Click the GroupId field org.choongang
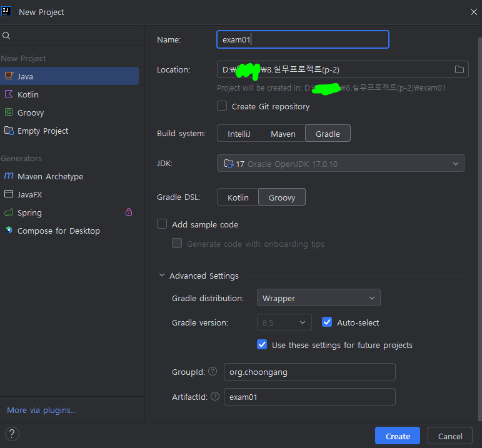The width and height of the screenshot is (482, 448). click(309, 372)
